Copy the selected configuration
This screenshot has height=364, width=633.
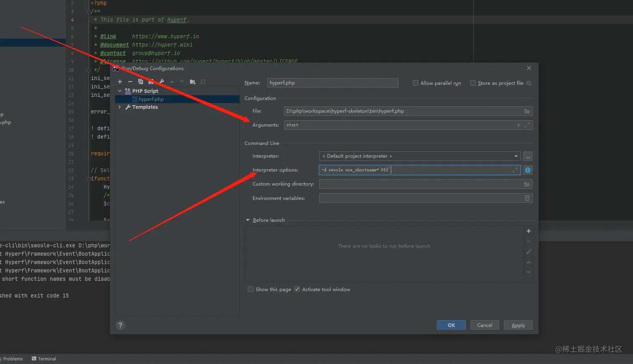[141, 82]
